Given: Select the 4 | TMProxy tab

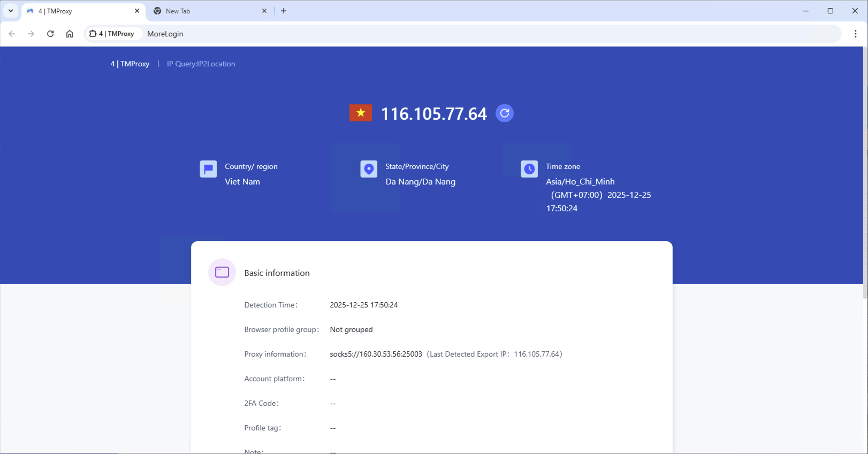Looking at the screenshot, I should click(x=80, y=11).
